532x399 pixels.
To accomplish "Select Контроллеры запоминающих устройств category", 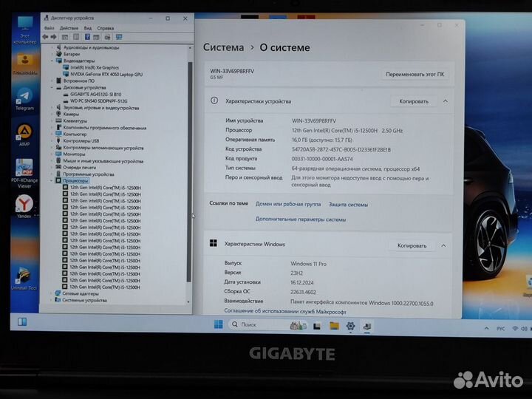I will click(x=103, y=148).
